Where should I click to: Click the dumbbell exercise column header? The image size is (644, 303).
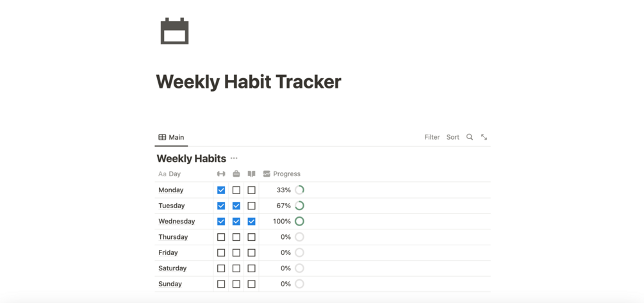click(221, 174)
